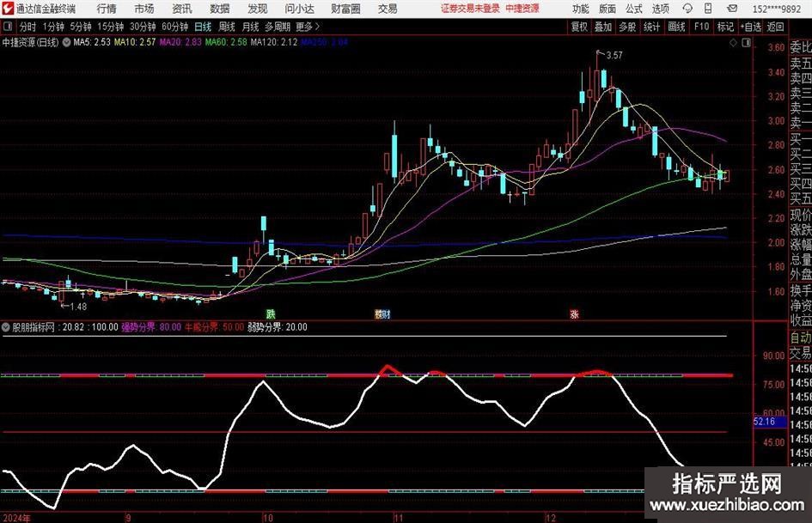Click the 榜财 marker on chart
Viewport: 812px width, 523px height.
pyautogui.click(x=382, y=313)
